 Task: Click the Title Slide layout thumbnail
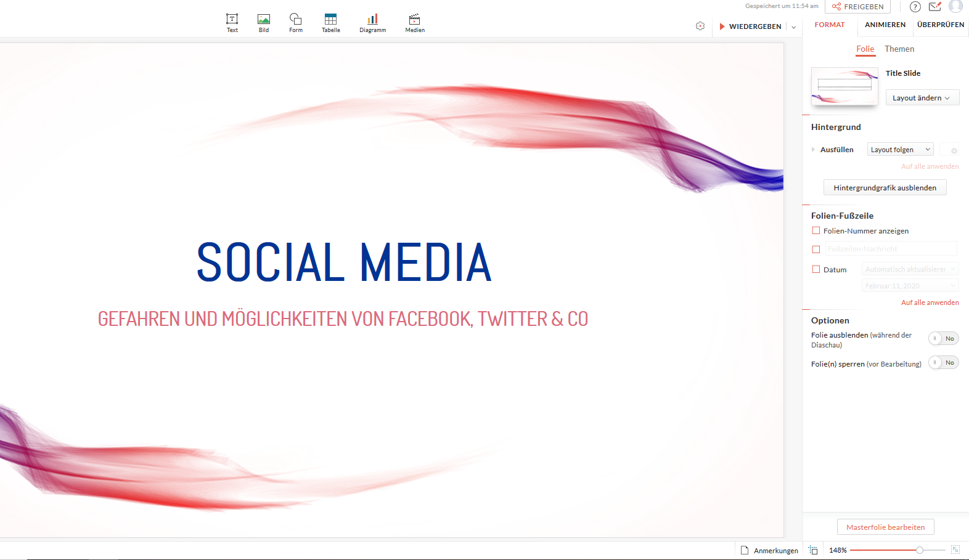pos(844,86)
